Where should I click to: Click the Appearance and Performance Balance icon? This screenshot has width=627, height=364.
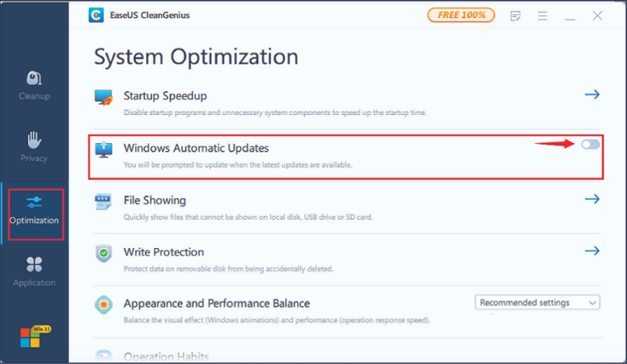(103, 305)
